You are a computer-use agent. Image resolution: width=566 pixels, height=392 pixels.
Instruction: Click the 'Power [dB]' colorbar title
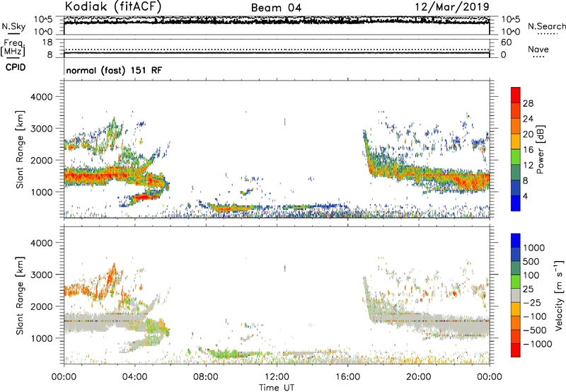tap(540, 149)
